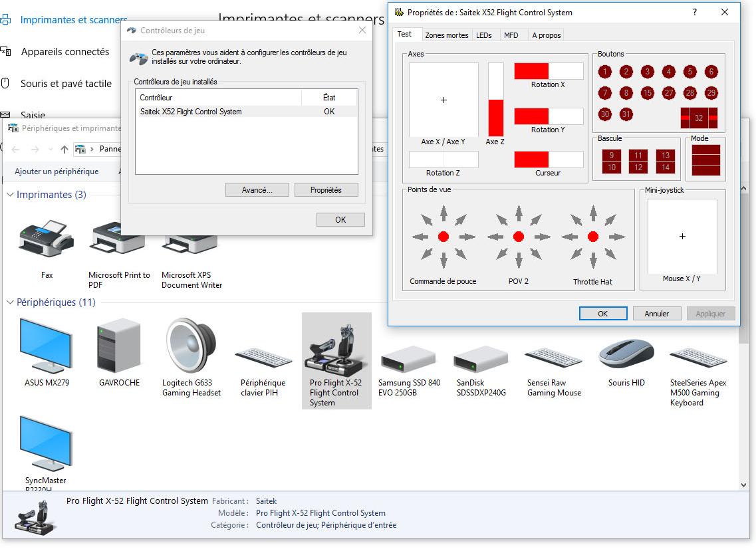Click the État column header
The width and height of the screenshot is (756, 549).
329,98
